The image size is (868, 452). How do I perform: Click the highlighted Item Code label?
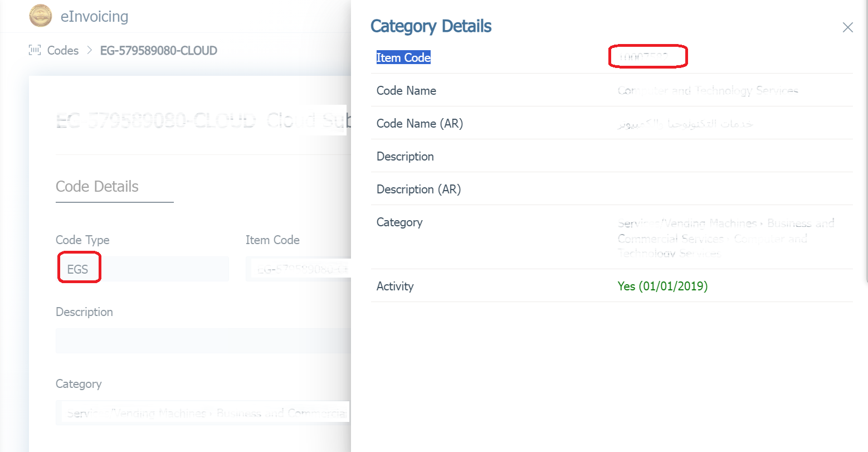click(403, 57)
